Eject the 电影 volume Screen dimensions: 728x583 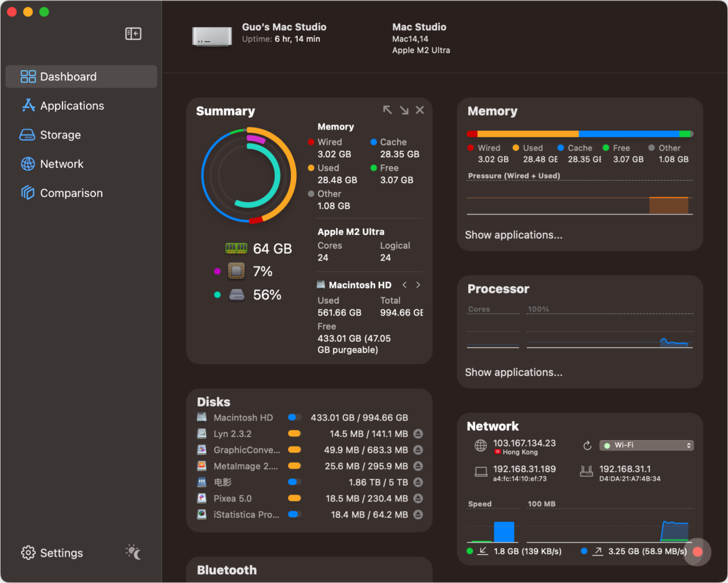tap(418, 482)
